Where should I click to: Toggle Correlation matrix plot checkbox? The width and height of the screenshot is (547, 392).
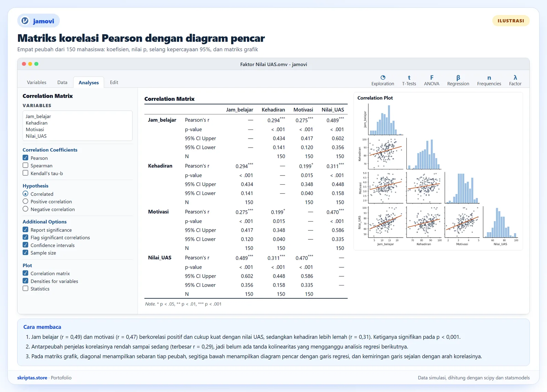tap(25, 273)
